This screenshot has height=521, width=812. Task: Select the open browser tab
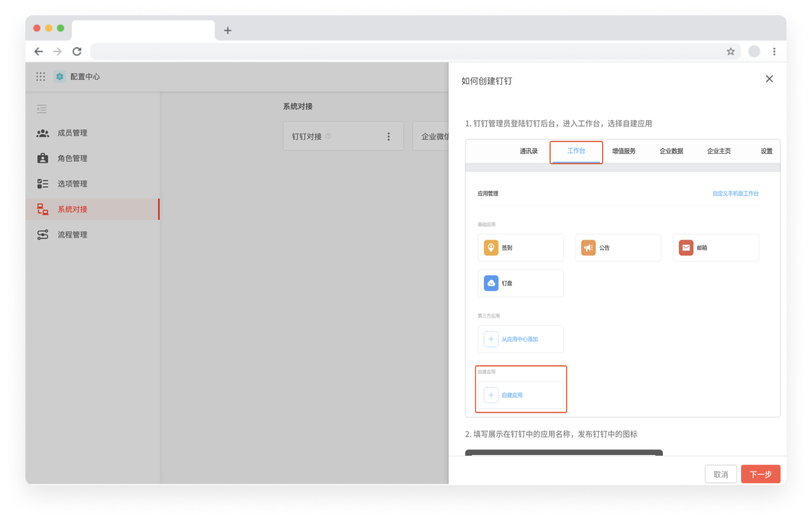pos(143,30)
